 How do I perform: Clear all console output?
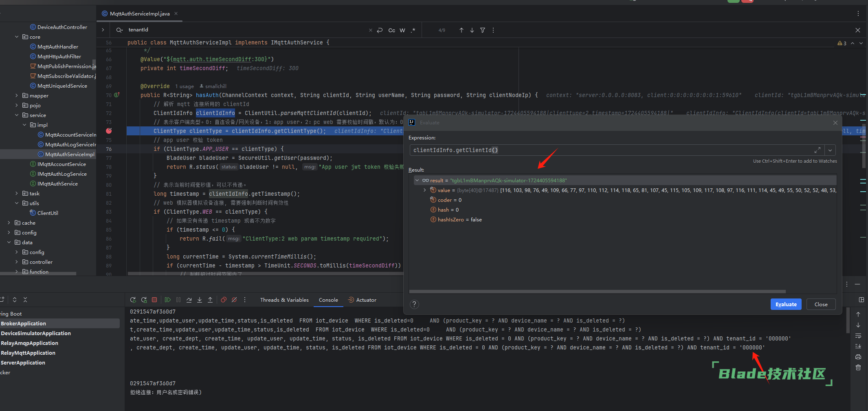[x=858, y=367]
